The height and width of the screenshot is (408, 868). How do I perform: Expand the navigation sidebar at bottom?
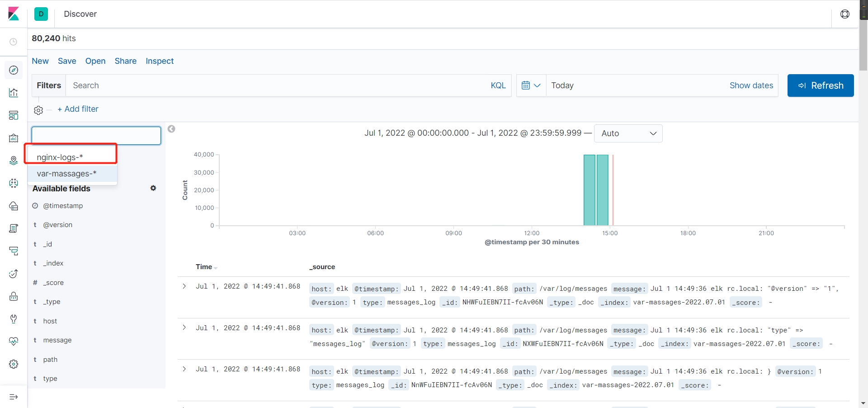tap(14, 397)
